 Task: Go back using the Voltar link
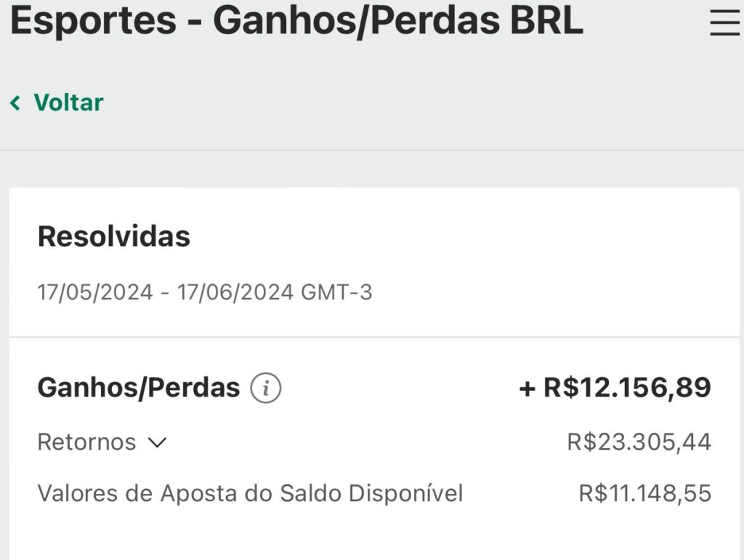(68, 102)
